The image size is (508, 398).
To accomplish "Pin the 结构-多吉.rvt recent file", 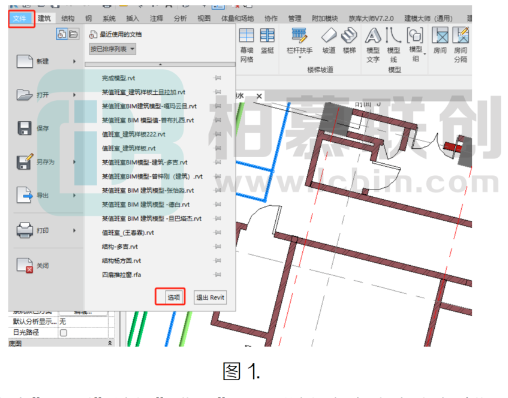I will [x=218, y=246].
